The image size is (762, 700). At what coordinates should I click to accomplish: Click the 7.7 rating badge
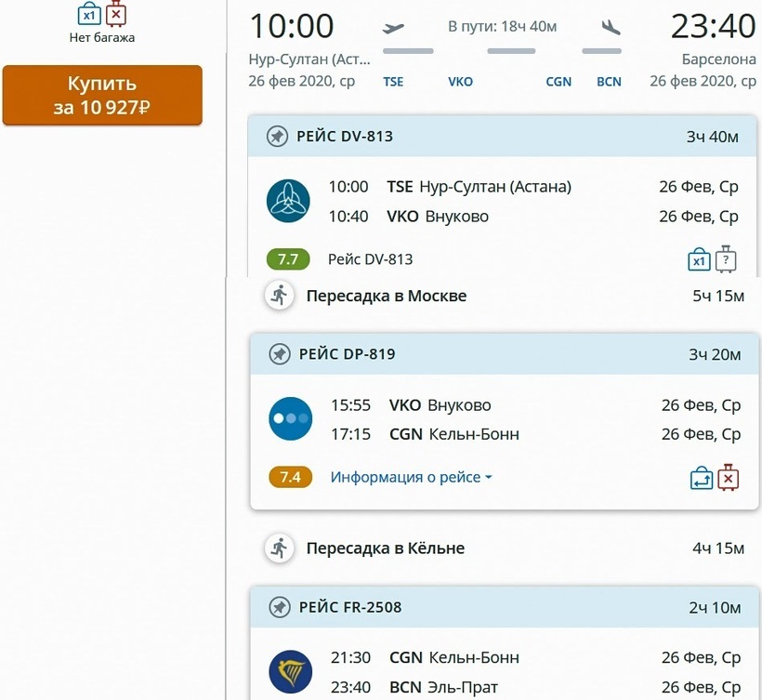click(288, 259)
